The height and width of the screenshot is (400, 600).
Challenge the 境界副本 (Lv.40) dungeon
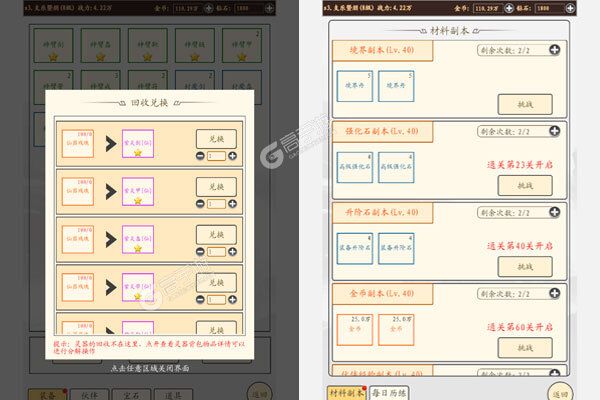pyautogui.click(x=525, y=104)
